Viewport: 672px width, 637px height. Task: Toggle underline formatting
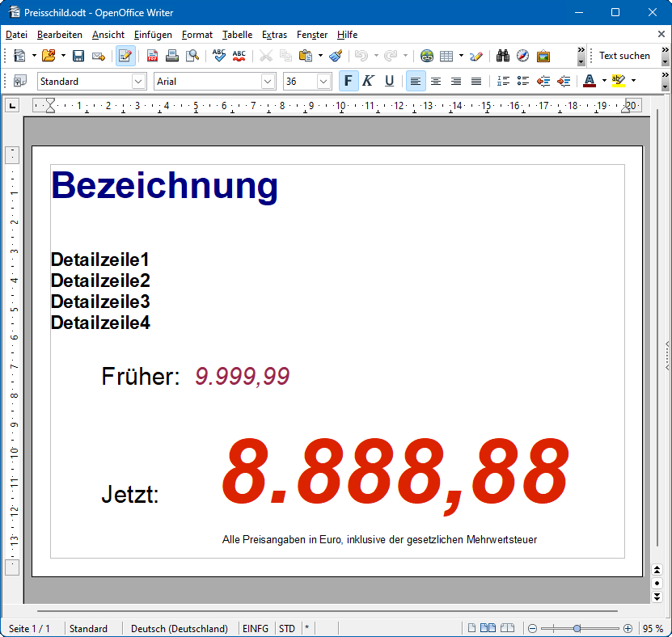pyautogui.click(x=389, y=81)
